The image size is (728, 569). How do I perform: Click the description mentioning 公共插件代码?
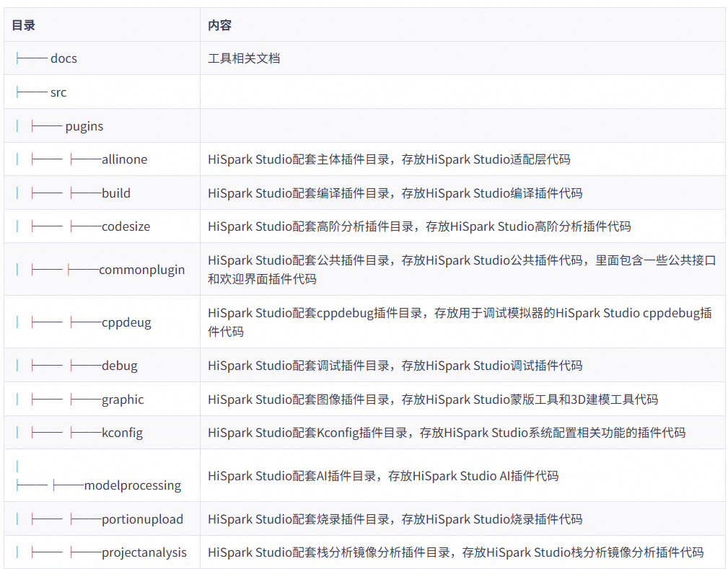[462, 270]
